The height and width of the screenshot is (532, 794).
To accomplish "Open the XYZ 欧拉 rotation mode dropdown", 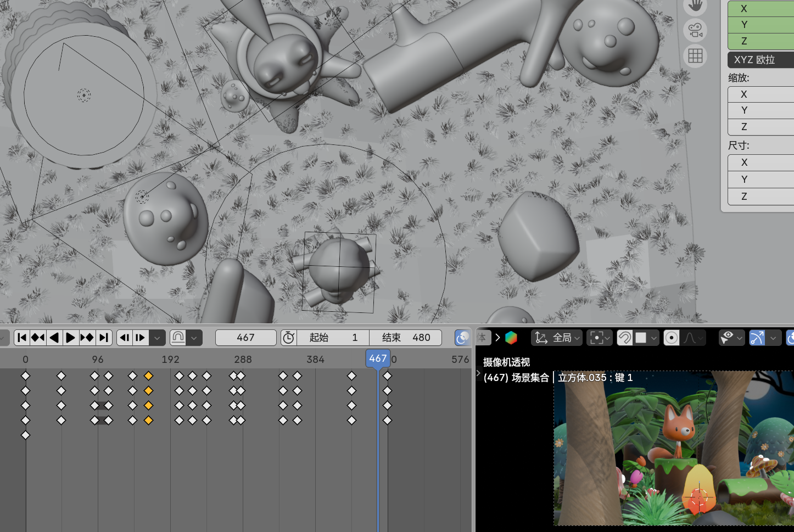I will pos(761,60).
